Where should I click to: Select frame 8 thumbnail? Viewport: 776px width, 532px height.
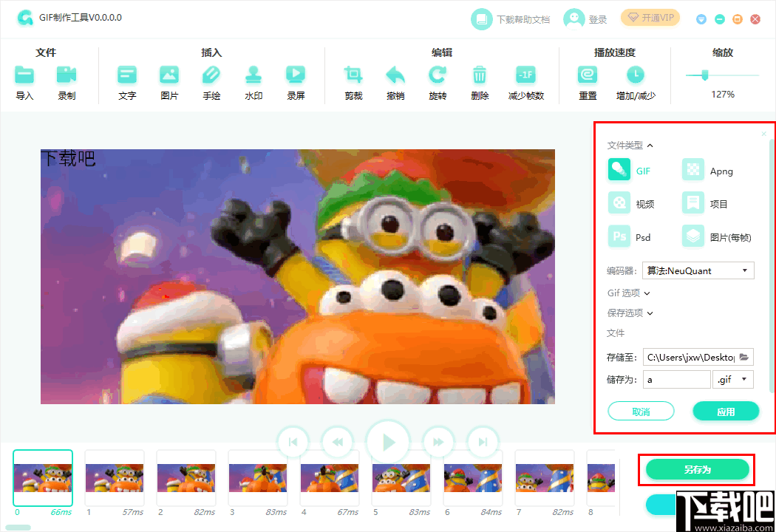click(x=601, y=477)
